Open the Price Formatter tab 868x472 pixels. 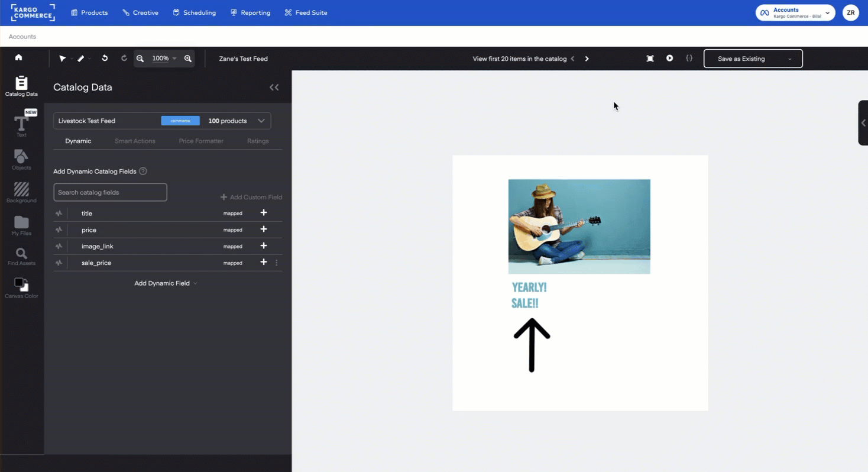[x=201, y=141]
